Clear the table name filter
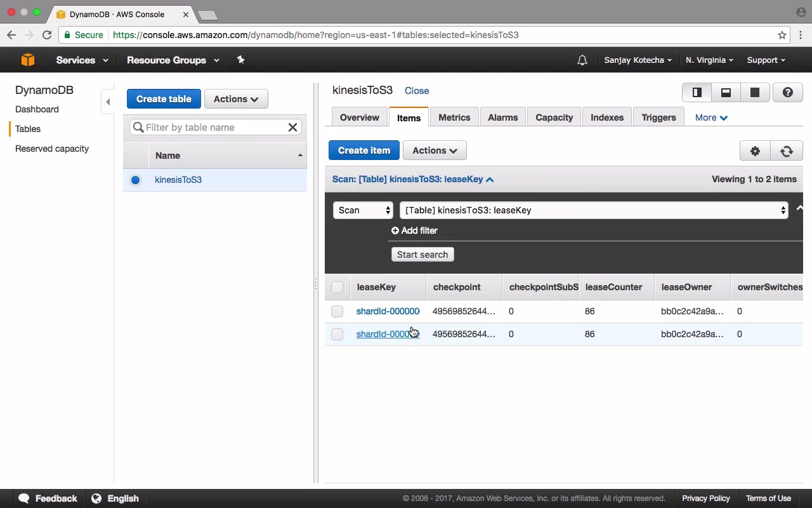This screenshot has height=508, width=812. click(292, 128)
